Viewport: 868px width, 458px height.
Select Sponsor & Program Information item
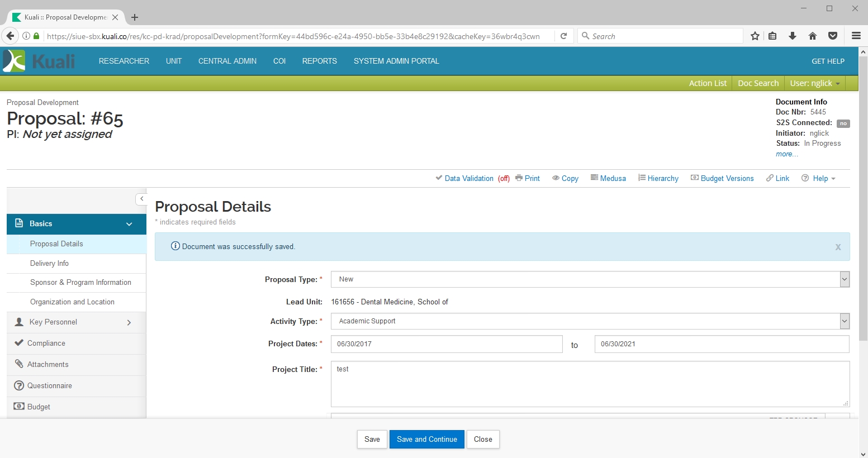[x=80, y=283]
